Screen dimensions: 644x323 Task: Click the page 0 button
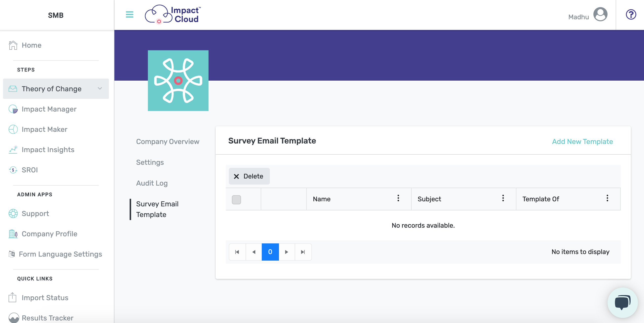(270, 252)
